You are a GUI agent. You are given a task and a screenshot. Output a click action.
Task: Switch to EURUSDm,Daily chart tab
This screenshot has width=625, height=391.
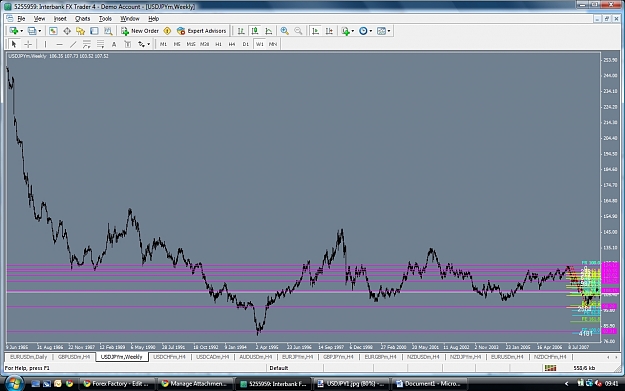tap(28, 357)
